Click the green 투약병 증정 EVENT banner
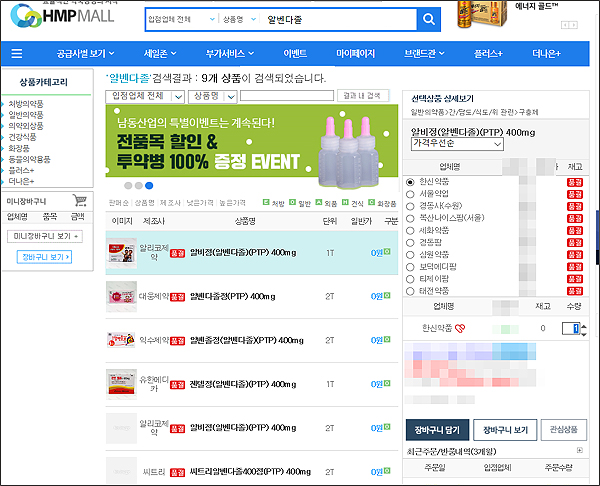The height and width of the screenshot is (486, 600). (x=251, y=141)
